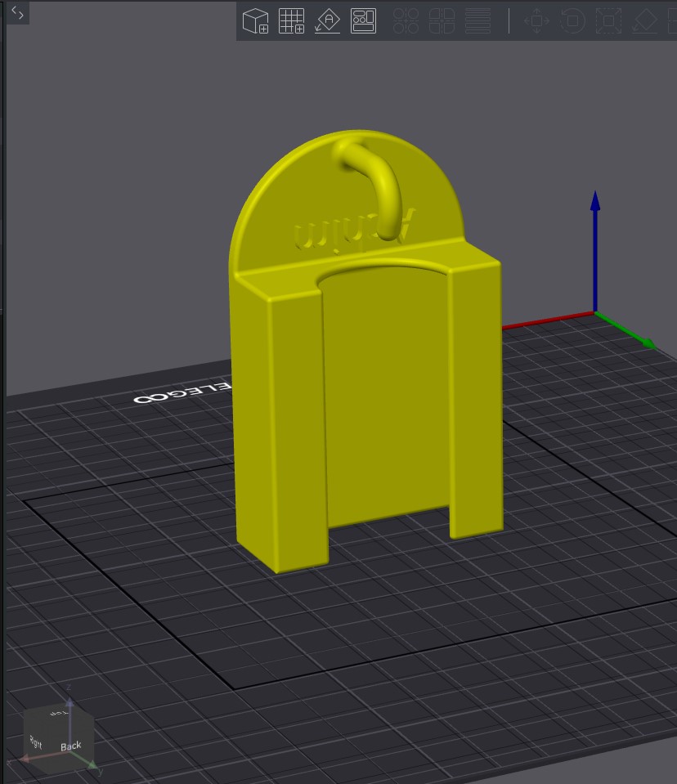
Task: Arrange all objects on the plate
Action: 364,21
